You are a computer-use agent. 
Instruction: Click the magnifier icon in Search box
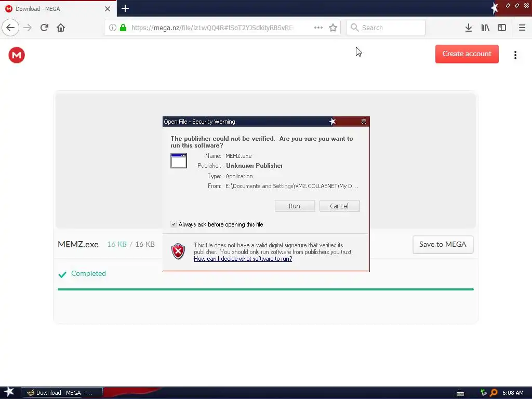(354, 28)
